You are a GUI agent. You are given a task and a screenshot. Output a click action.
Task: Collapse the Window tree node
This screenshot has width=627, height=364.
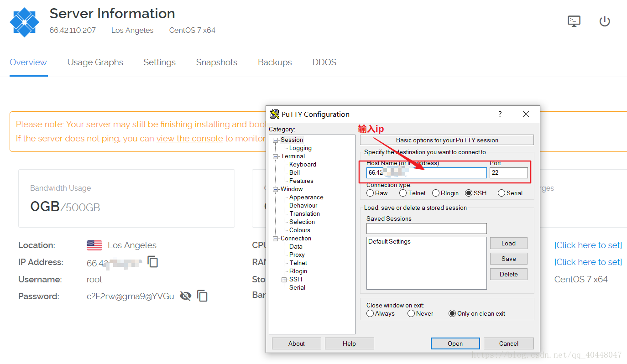coord(276,189)
